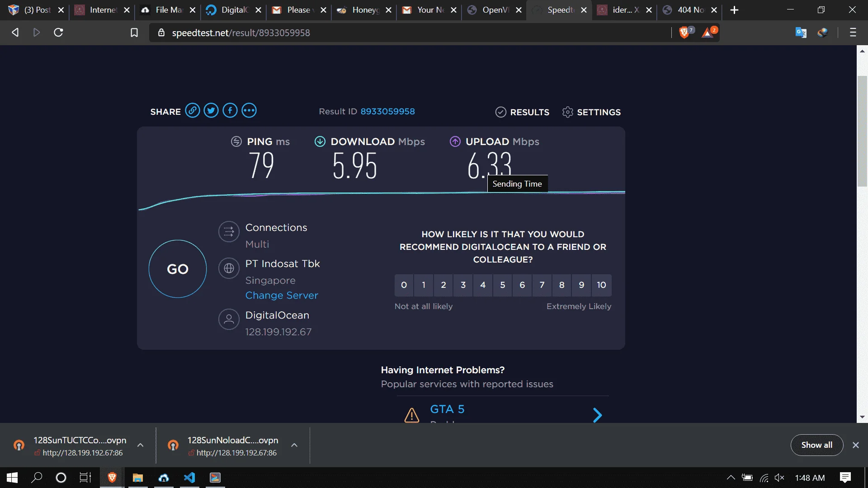Screen dimensions: 868x488
Task: Click the DigitalOcean user profile icon
Action: [229, 319]
